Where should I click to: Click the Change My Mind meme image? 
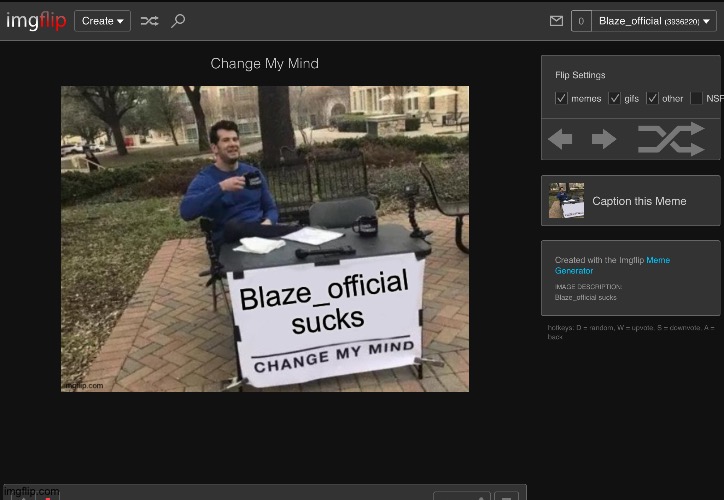coord(265,238)
